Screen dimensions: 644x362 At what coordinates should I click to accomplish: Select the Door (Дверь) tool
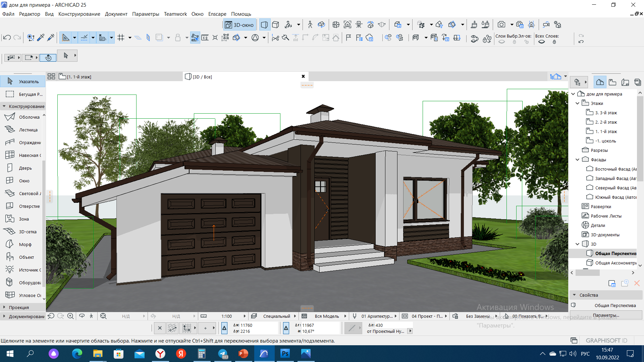tap(25, 168)
